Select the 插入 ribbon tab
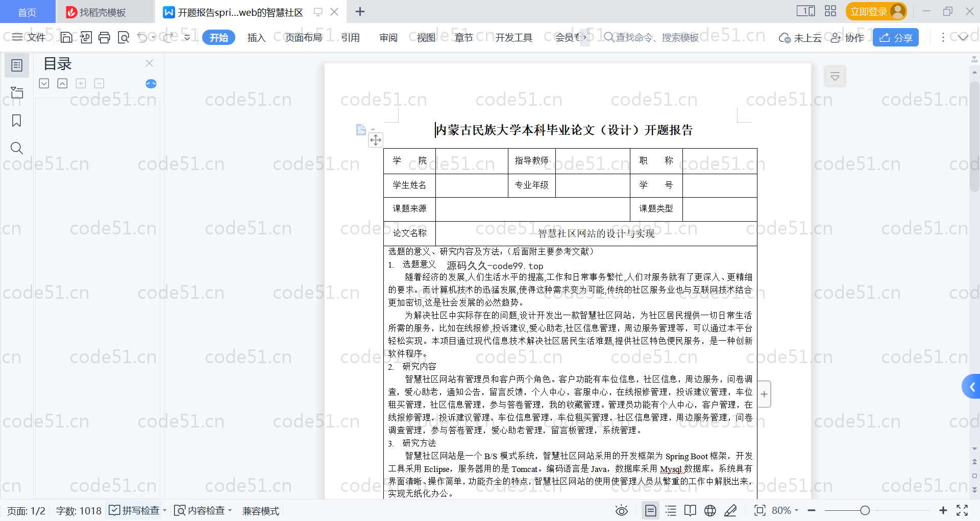 (256, 37)
